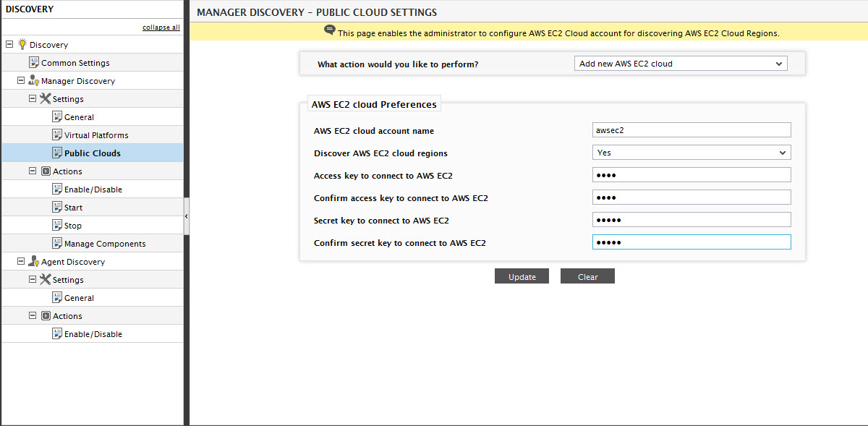This screenshot has height=426, width=868.
Task: Click the tools icon beside Manager Discovery Settings
Action: point(45,98)
